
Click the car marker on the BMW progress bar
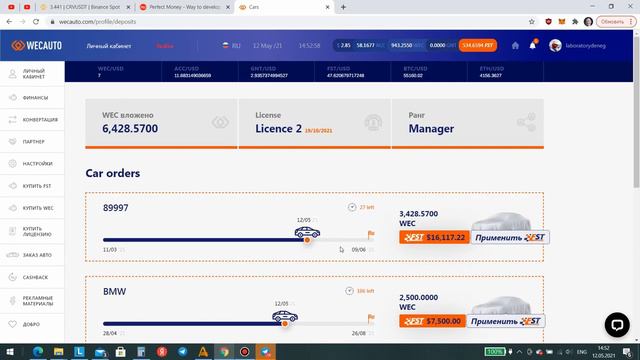[285, 316]
